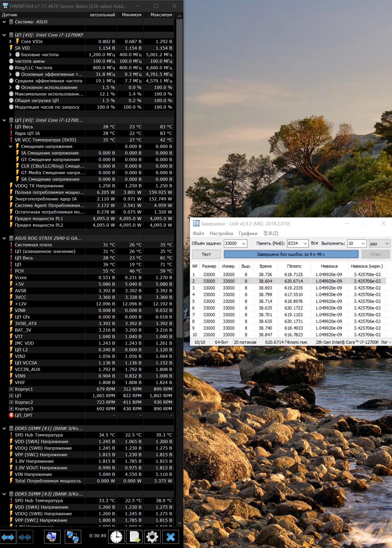Click the 38.847 time cell in LinX

click(265, 335)
